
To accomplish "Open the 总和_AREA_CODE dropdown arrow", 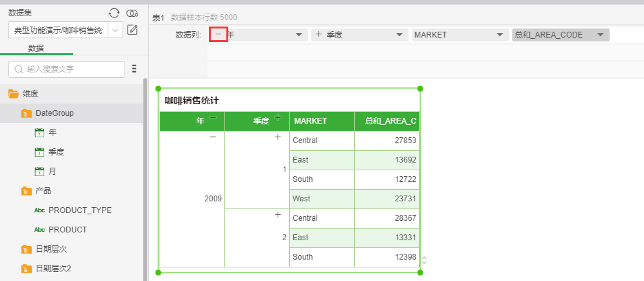I will (600, 34).
